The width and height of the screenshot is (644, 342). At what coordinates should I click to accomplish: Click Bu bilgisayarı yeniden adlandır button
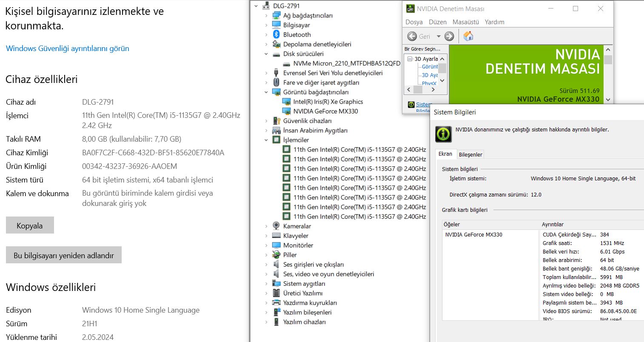click(64, 255)
